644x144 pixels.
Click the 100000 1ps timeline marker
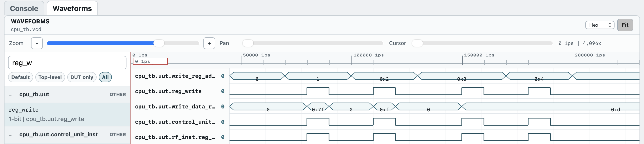(368, 55)
